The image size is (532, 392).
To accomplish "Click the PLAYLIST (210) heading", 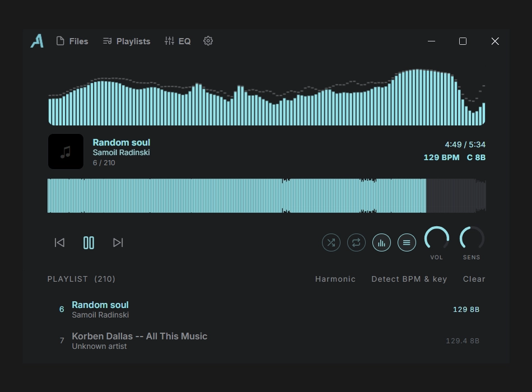I will click(81, 279).
